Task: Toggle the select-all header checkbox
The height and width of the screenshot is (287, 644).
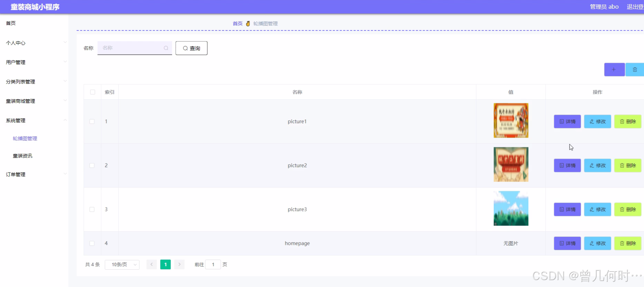Action: click(92, 92)
